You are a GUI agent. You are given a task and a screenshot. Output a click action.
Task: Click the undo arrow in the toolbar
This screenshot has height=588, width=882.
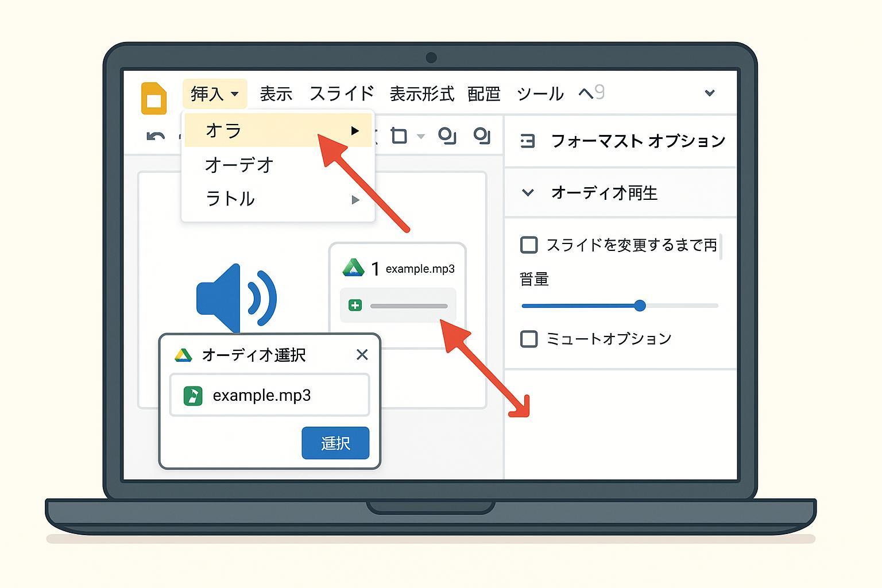(x=156, y=137)
